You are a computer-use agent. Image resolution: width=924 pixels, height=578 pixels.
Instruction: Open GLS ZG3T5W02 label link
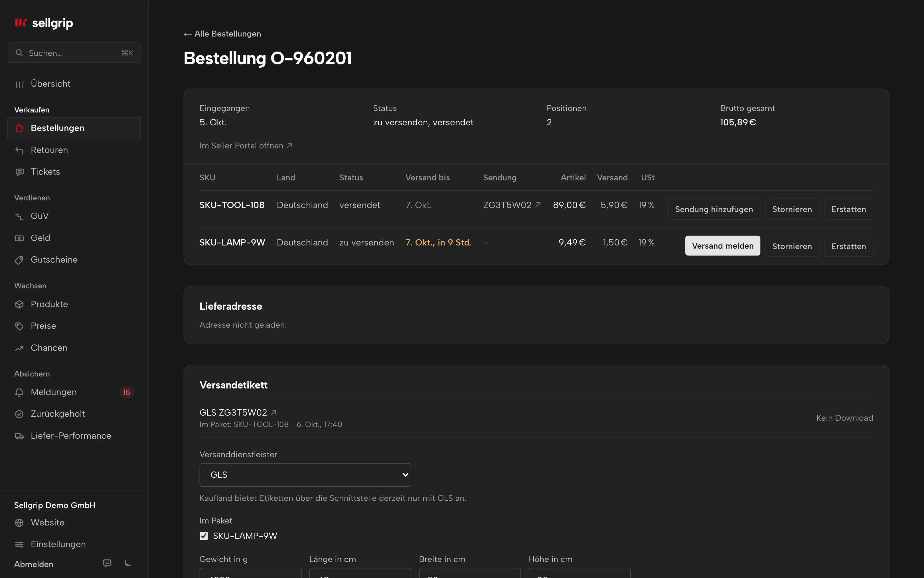point(238,412)
